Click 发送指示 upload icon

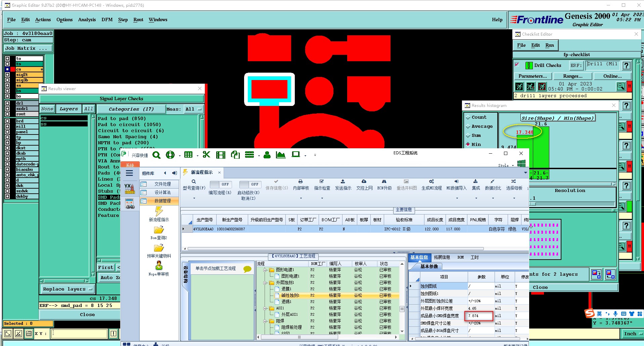click(343, 182)
